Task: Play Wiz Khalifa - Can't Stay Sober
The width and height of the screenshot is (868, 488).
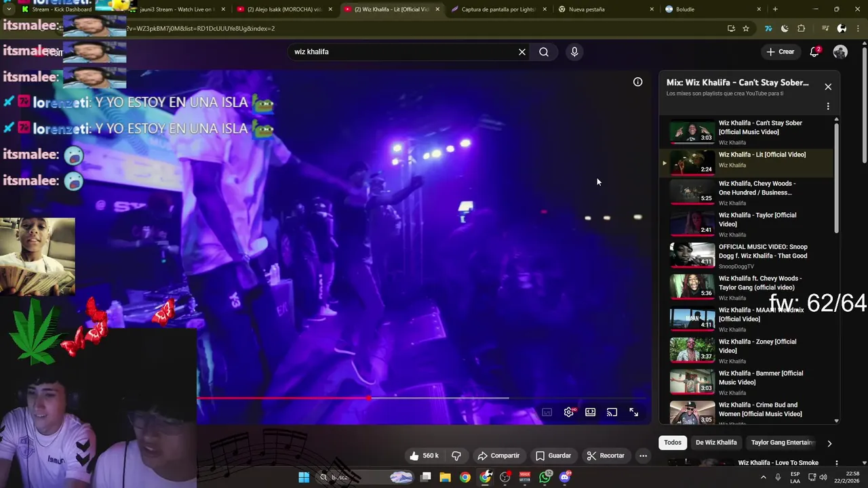Action: (x=746, y=132)
